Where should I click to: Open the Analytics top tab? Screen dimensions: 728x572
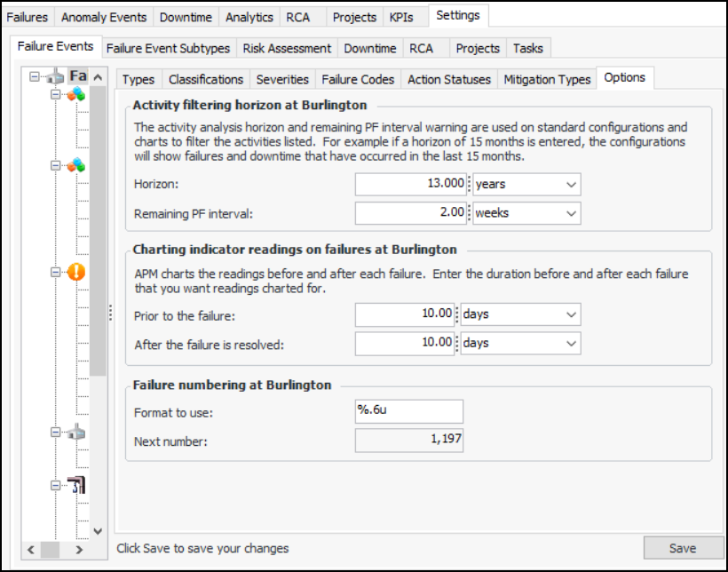[249, 17]
